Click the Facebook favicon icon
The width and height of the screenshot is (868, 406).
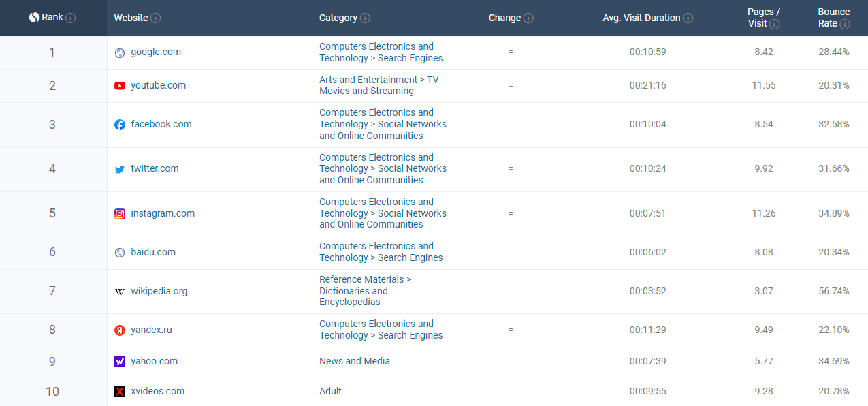pyautogui.click(x=120, y=125)
